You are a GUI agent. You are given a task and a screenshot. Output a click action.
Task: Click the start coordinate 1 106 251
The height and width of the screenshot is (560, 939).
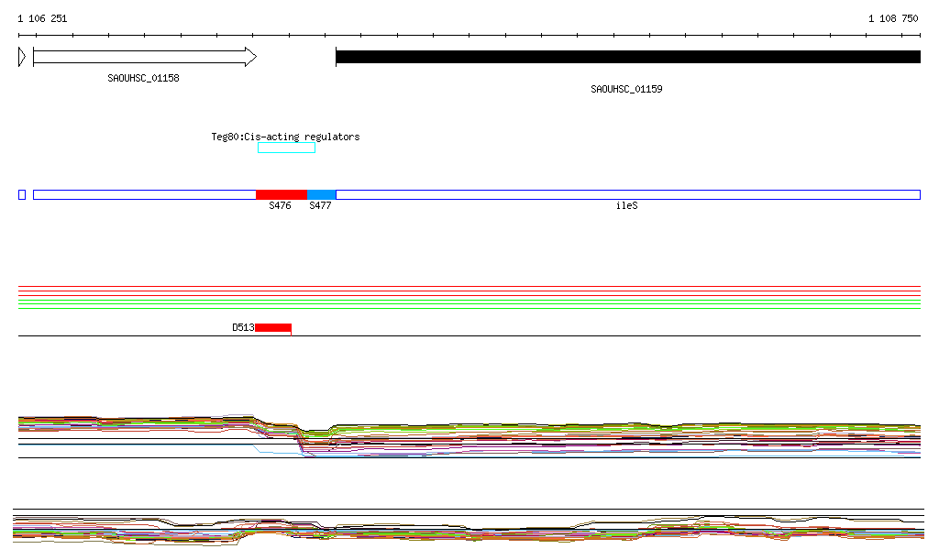pyautogui.click(x=42, y=18)
